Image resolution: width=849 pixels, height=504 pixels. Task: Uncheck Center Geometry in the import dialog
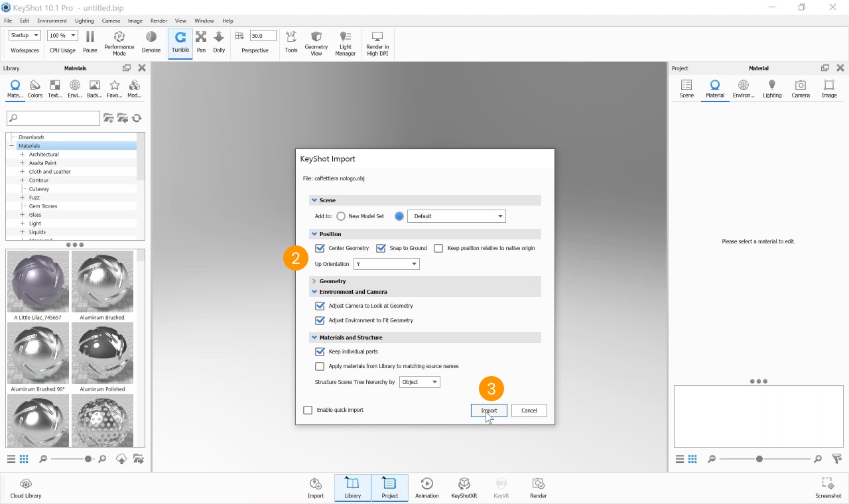(x=320, y=247)
